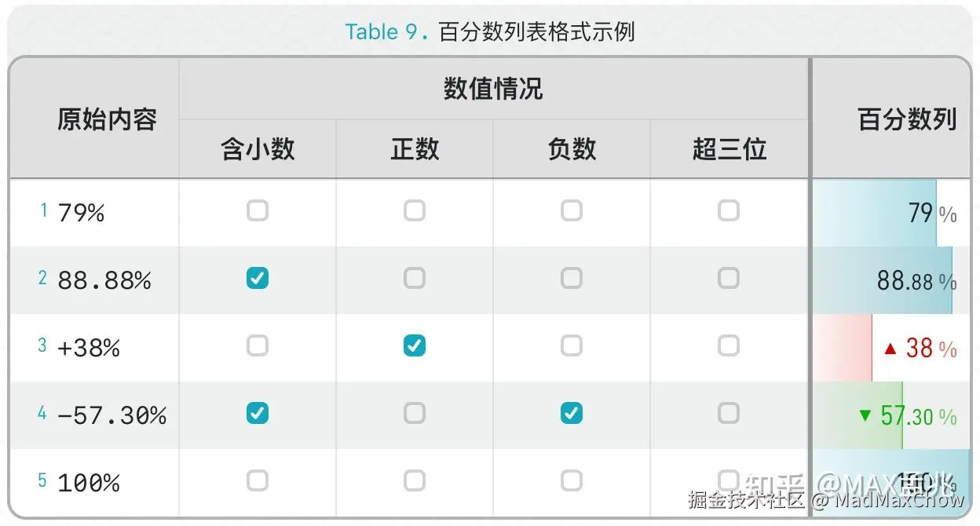
Task: Uncheck 正数 checkbox in +38% row
Action: (x=415, y=345)
